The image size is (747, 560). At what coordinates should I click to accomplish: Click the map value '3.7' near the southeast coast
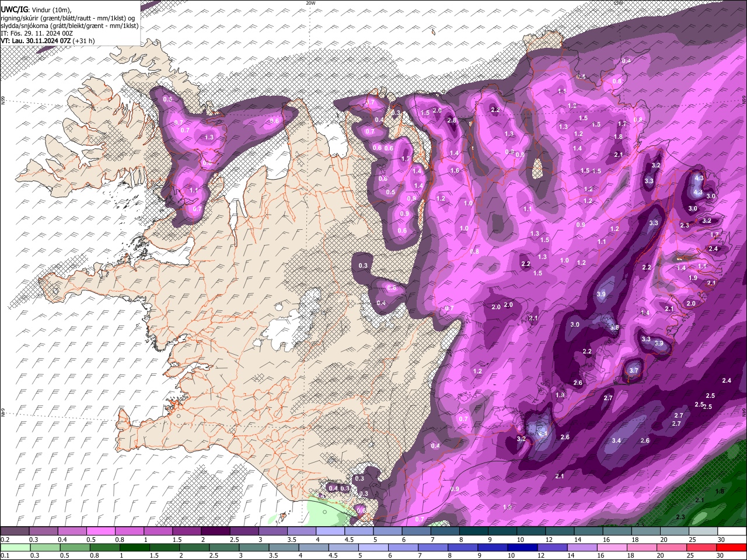pyautogui.click(x=634, y=370)
